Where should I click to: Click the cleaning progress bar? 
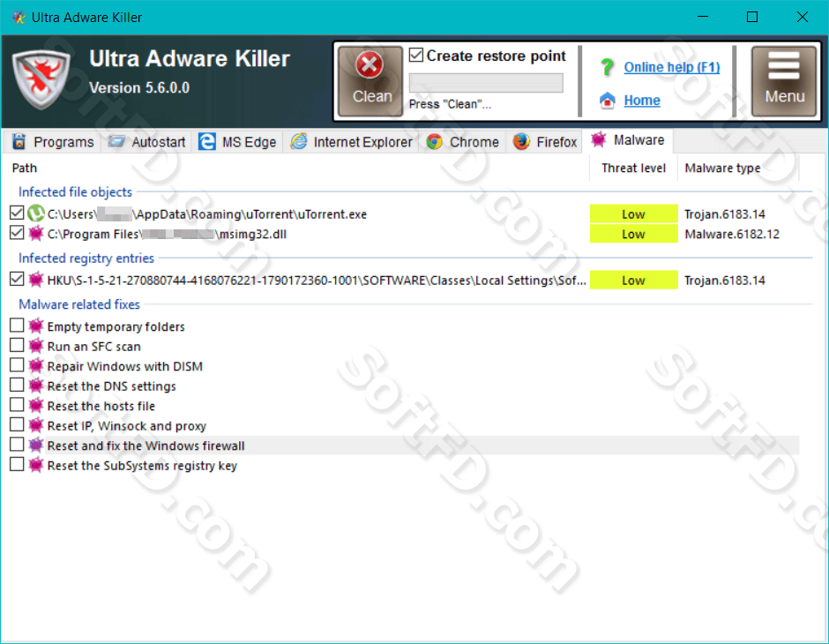[486, 83]
